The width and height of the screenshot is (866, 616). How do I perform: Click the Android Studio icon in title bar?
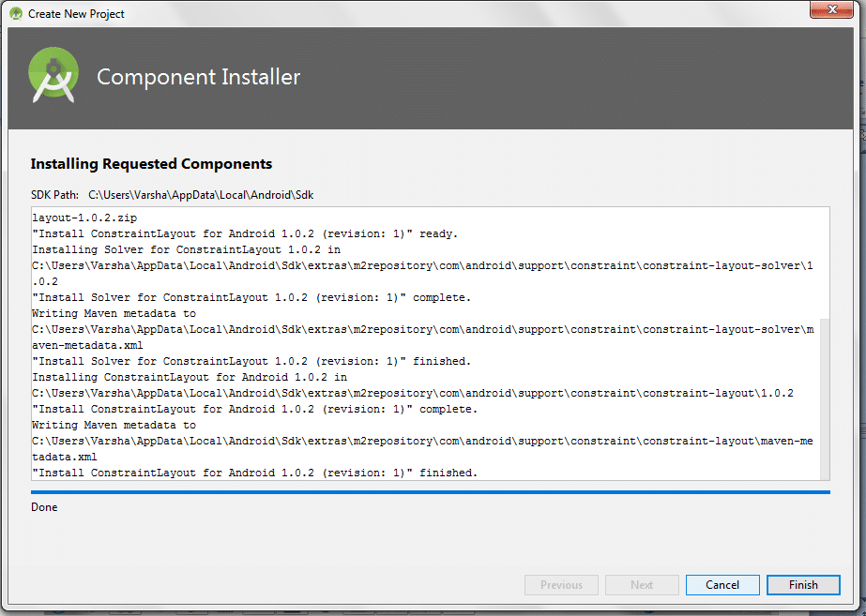tap(16, 14)
